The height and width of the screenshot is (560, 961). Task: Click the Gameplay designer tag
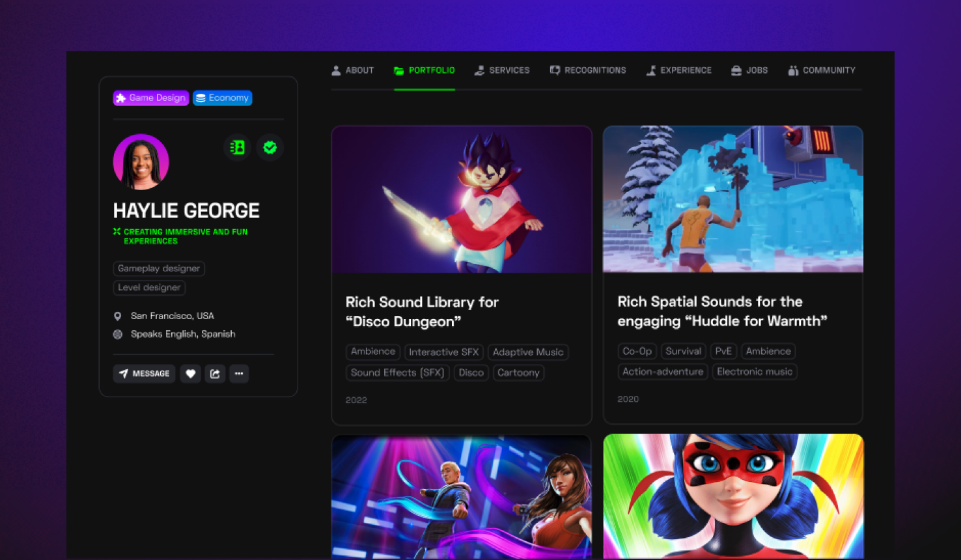coord(159,268)
